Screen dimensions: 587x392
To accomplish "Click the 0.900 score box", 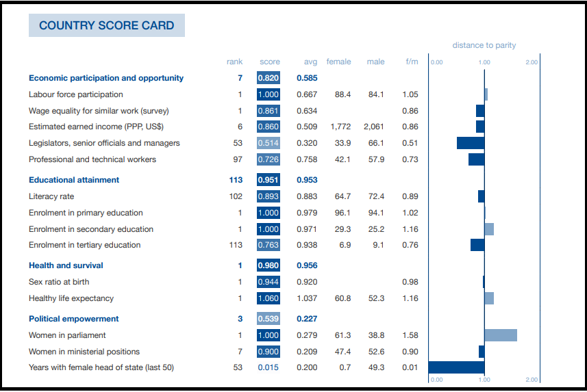I will pyautogui.click(x=268, y=352).
